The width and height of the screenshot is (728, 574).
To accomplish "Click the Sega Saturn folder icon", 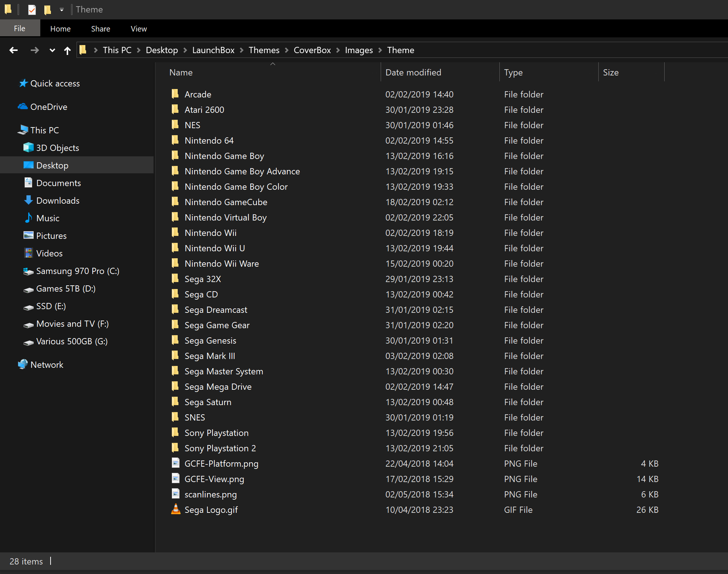I will pos(175,402).
